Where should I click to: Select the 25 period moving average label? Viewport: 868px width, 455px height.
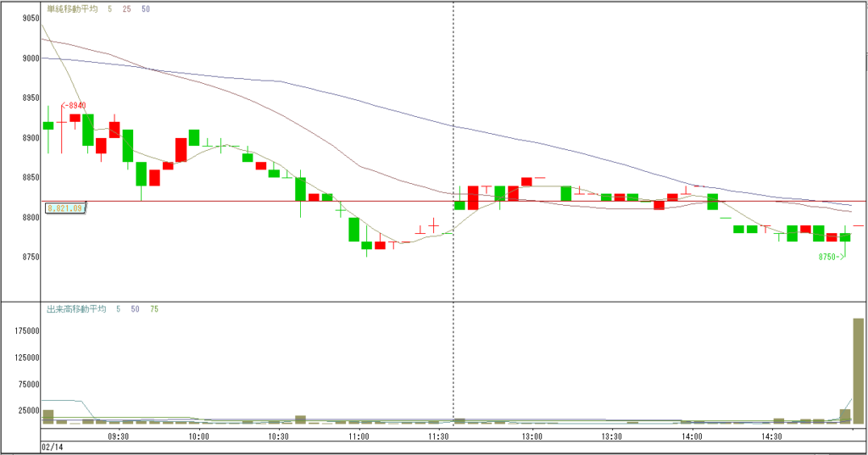click(x=127, y=8)
